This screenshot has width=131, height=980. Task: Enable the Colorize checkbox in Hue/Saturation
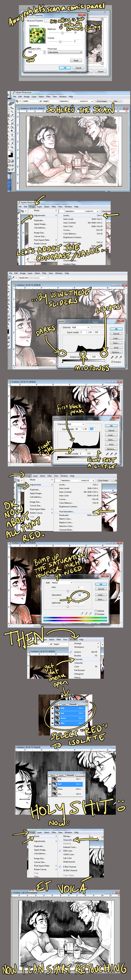(96, 611)
